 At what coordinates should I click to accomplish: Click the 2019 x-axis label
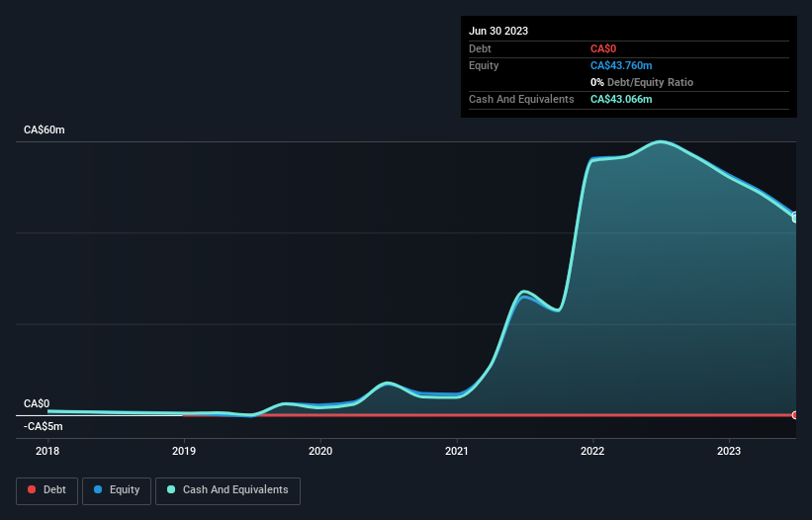[184, 451]
